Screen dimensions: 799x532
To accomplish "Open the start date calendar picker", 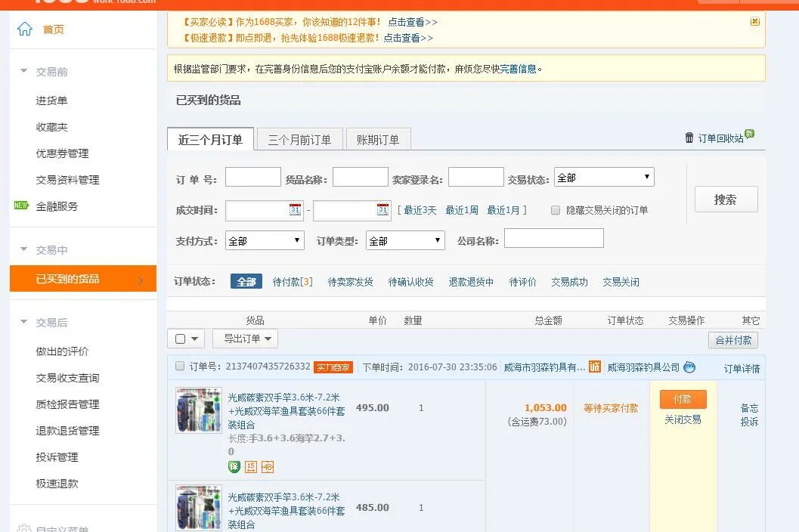I will [x=295, y=209].
